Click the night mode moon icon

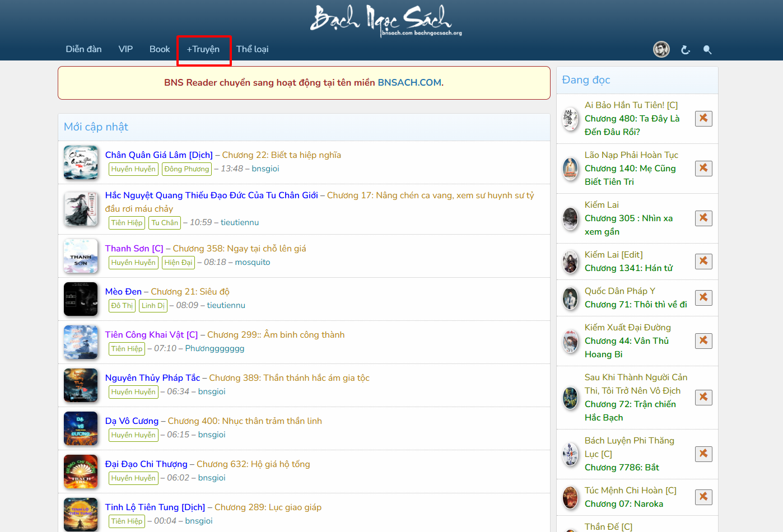tap(685, 50)
